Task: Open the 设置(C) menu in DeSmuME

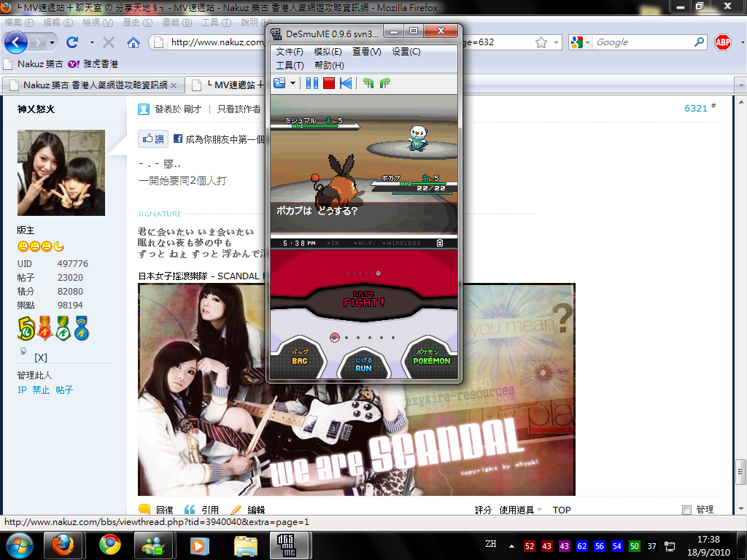Action: click(406, 52)
